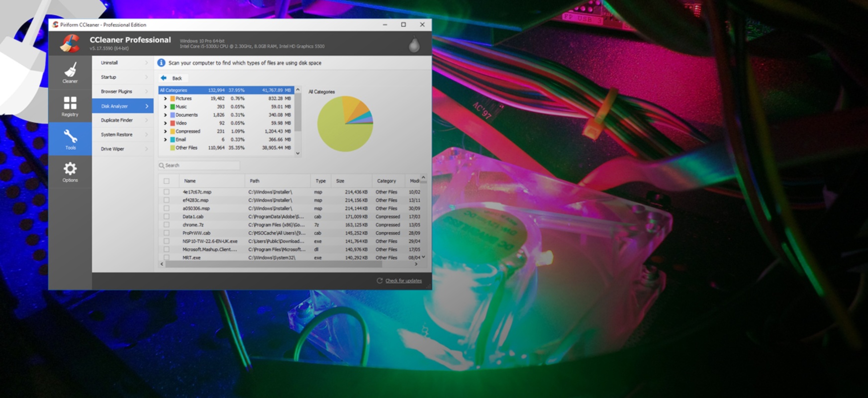The height and width of the screenshot is (398, 868).
Task: Click the file list horizontal scroll left arrow
Action: click(x=162, y=264)
